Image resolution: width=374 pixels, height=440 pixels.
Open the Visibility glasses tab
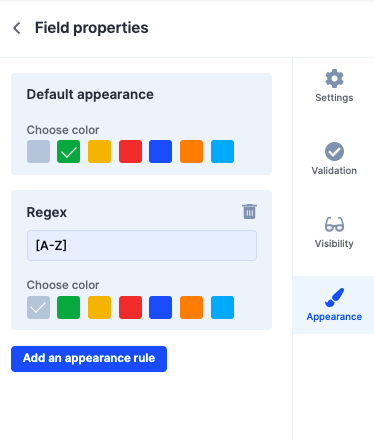(334, 232)
